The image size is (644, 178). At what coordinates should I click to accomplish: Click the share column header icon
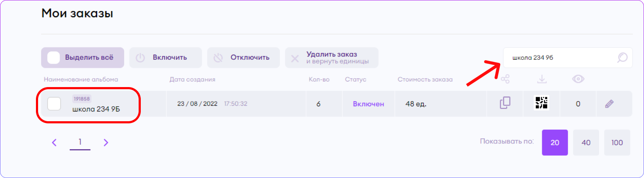[505, 79]
